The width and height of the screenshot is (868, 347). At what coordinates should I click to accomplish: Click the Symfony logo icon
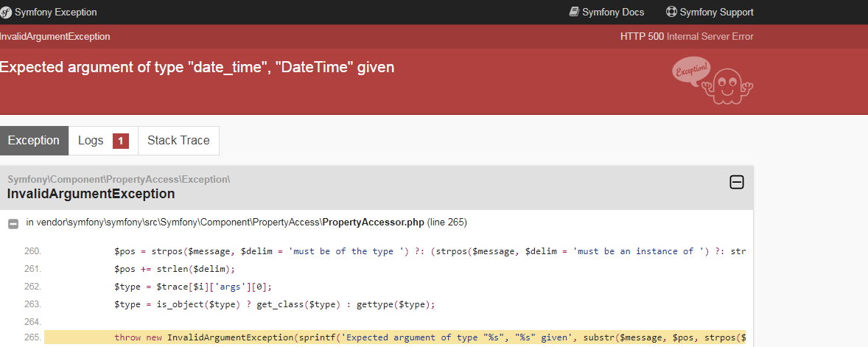(x=6, y=13)
